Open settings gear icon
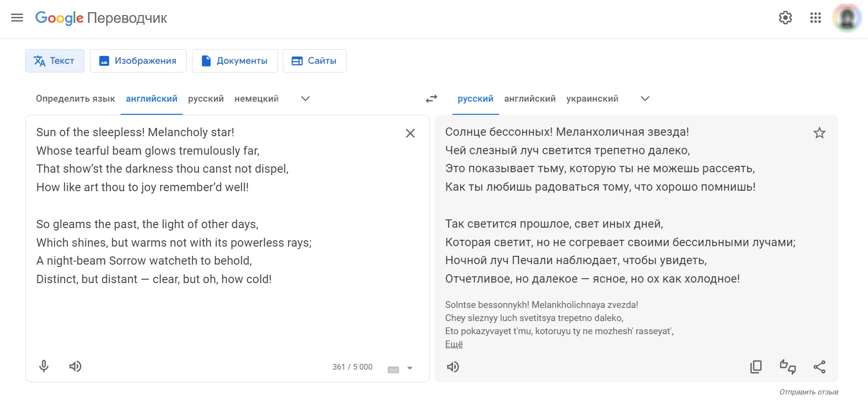 coord(785,18)
